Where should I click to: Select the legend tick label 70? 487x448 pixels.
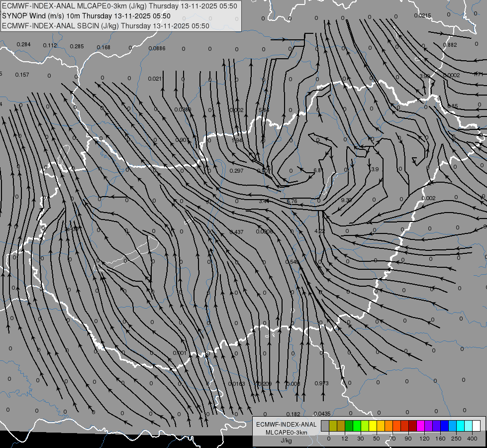coord(392,439)
